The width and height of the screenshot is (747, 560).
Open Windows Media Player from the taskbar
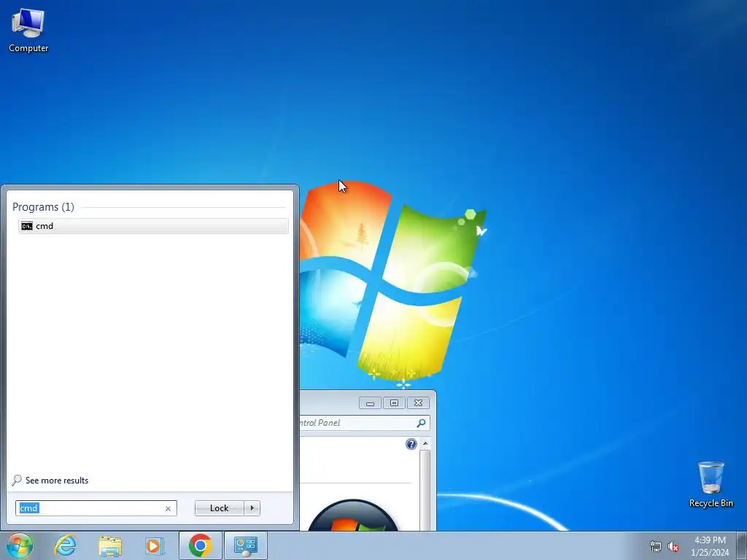click(154, 545)
